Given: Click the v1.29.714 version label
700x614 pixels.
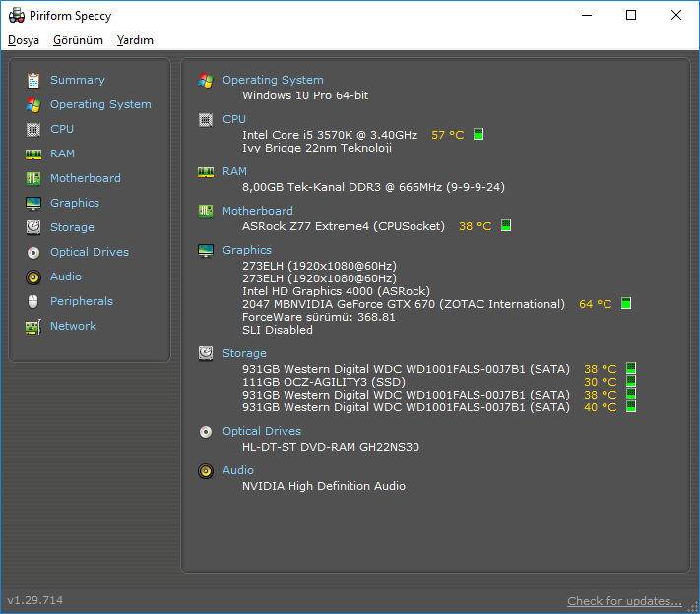Looking at the screenshot, I should 34,600.
